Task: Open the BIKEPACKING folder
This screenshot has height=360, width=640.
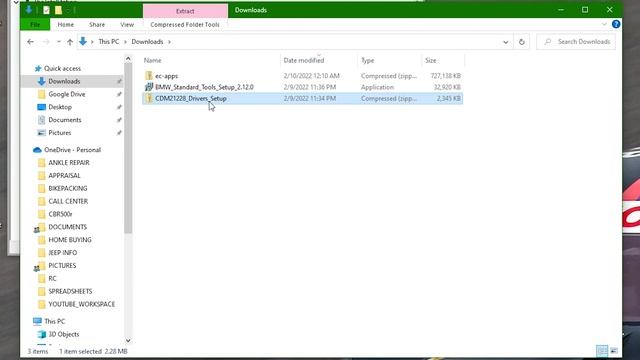Action: [68, 188]
